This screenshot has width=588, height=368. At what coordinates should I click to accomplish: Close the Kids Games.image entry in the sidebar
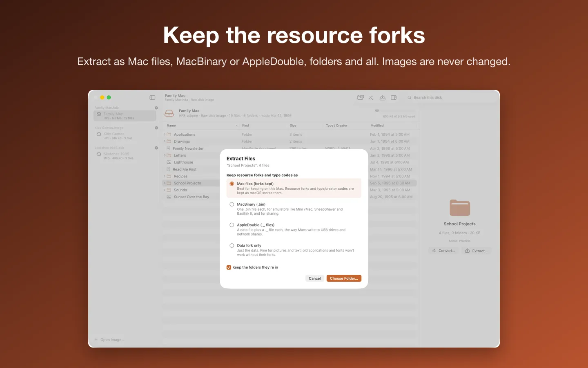pyautogui.click(x=156, y=128)
